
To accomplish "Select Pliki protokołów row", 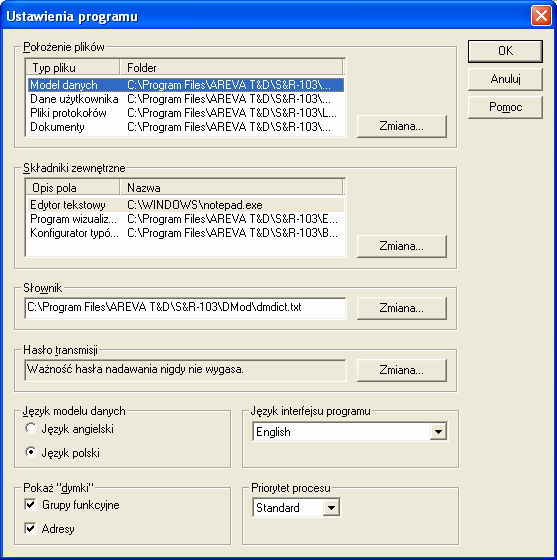I will point(186,113).
